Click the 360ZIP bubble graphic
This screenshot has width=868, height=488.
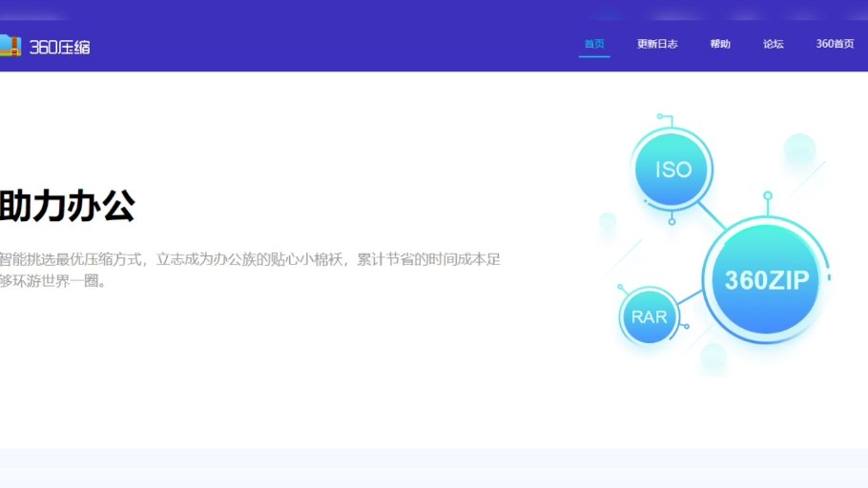[766, 280]
